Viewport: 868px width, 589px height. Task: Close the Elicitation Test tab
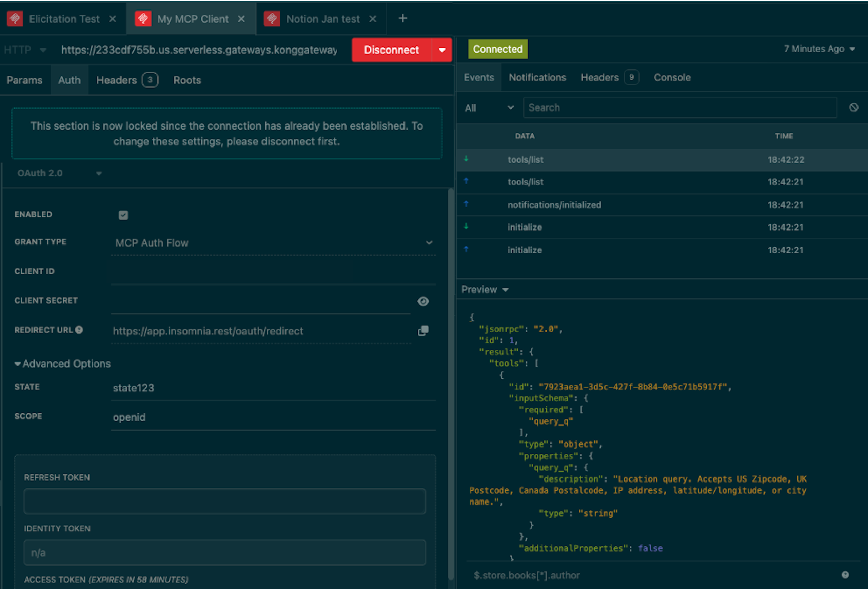pyautogui.click(x=113, y=19)
